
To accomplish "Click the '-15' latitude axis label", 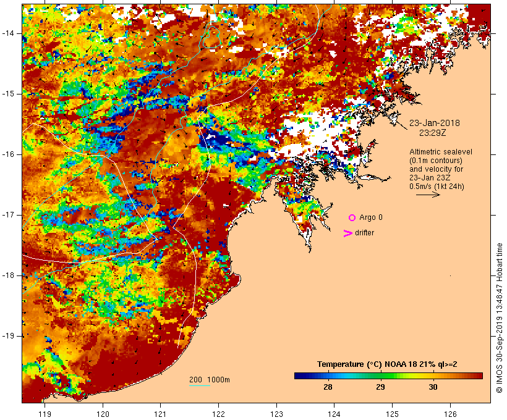I will click(x=8, y=94).
